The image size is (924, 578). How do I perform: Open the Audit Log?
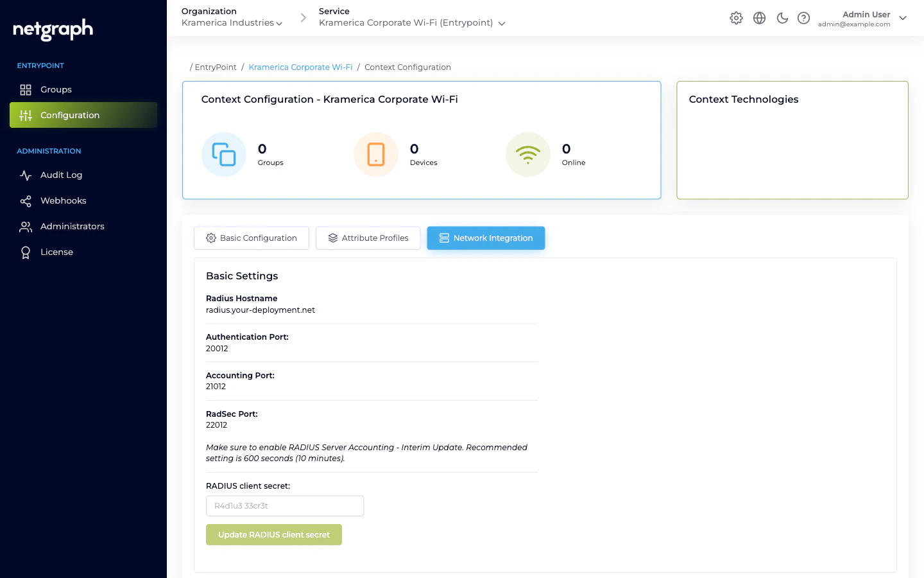61,175
